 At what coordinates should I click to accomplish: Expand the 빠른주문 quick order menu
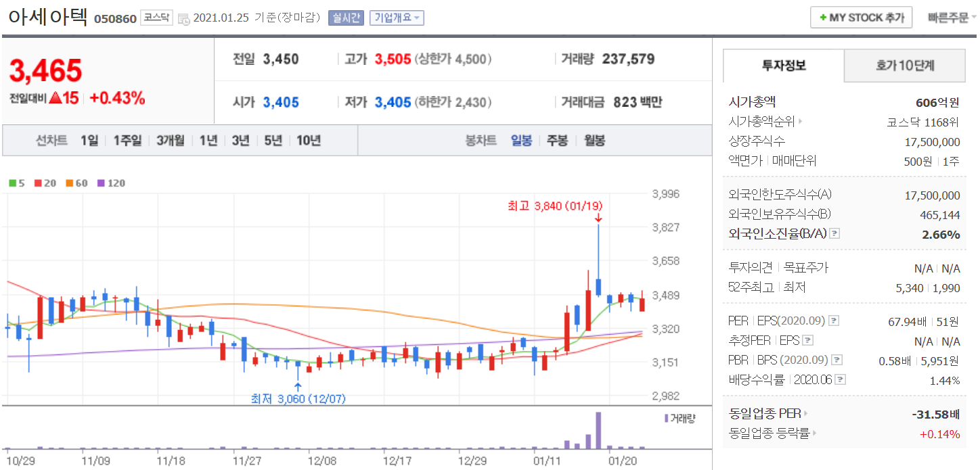coord(952,18)
